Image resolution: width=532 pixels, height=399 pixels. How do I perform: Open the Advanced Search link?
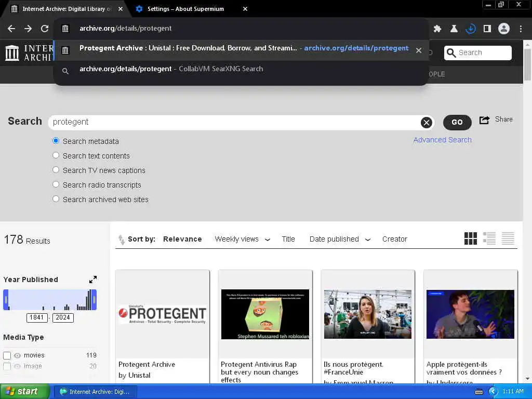[443, 140]
